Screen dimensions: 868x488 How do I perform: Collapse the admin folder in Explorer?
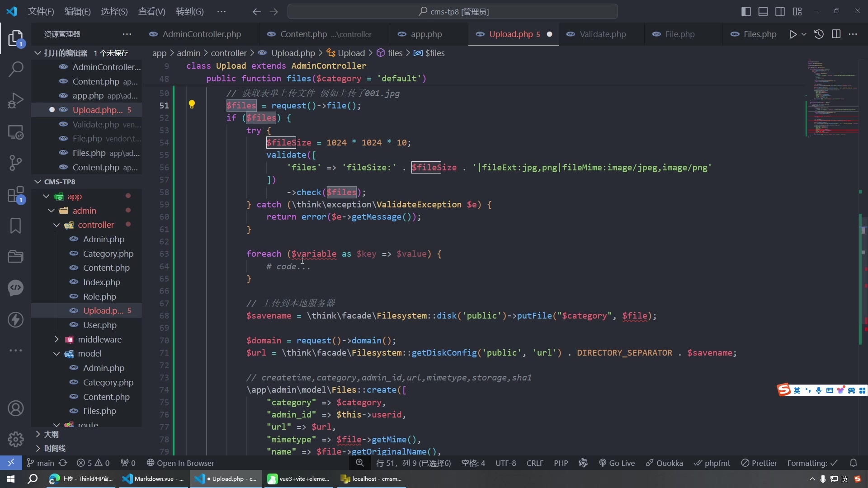coord(52,210)
